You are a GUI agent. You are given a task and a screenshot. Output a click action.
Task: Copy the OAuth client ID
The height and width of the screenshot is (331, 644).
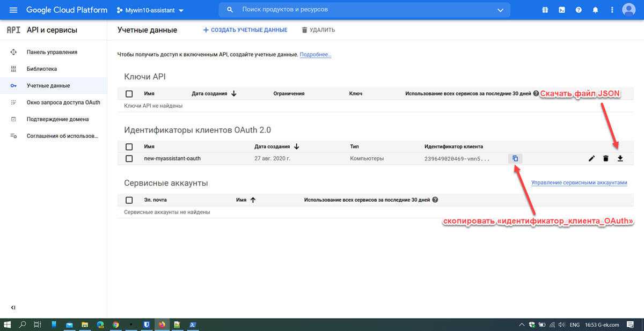click(515, 158)
